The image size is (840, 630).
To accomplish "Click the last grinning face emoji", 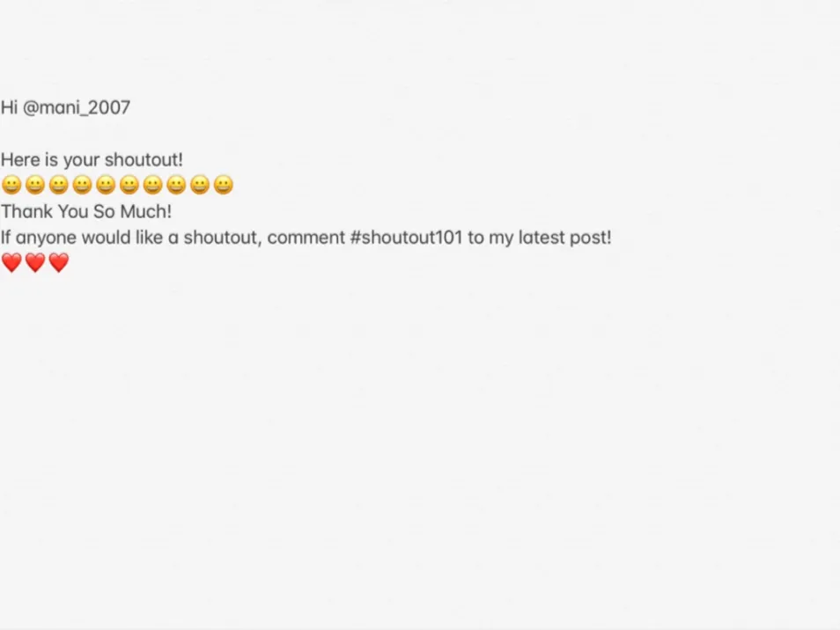I will pos(224,186).
